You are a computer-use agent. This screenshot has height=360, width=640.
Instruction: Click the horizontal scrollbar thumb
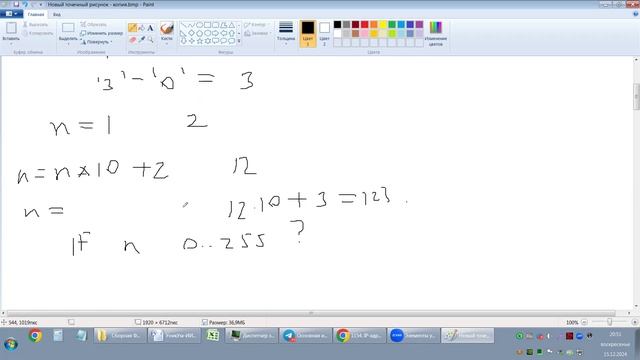pyautogui.click(x=311, y=313)
